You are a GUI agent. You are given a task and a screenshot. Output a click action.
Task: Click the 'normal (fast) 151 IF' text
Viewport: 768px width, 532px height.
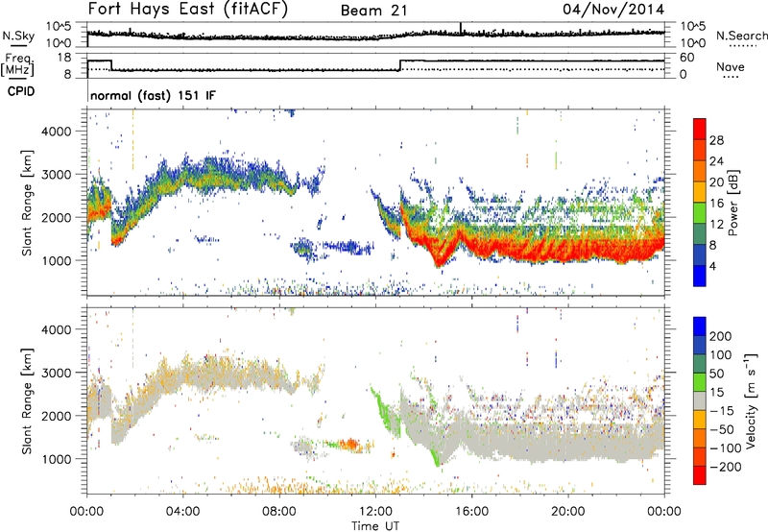pyautogui.click(x=153, y=95)
